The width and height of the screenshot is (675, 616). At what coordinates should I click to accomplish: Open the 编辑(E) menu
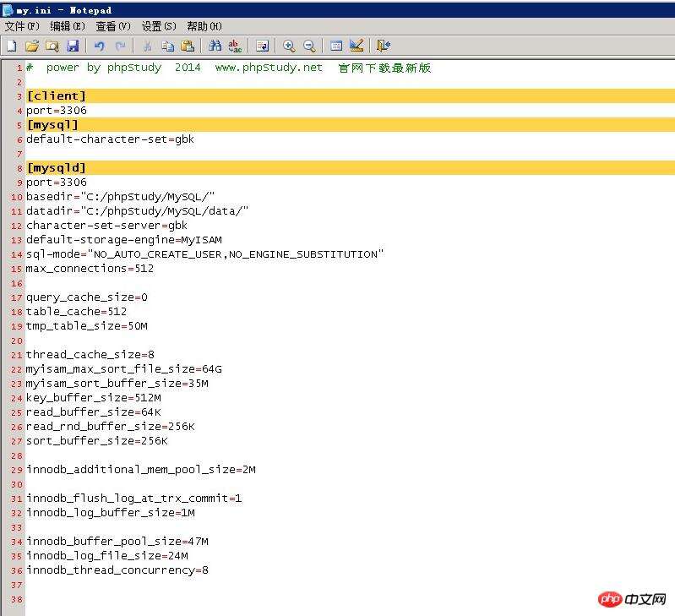pyautogui.click(x=68, y=27)
